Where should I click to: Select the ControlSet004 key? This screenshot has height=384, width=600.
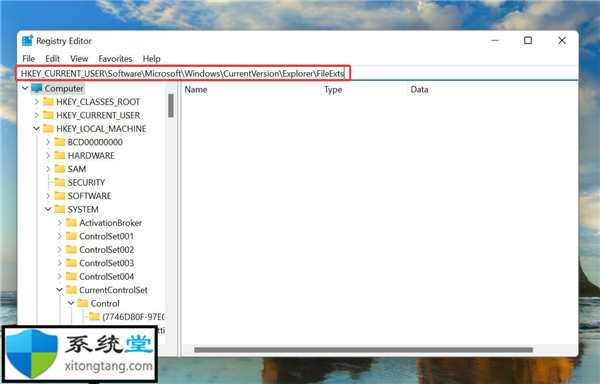106,276
